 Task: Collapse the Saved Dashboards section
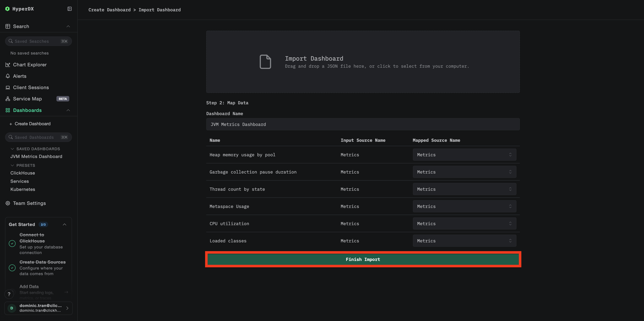[x=12, y=149]
